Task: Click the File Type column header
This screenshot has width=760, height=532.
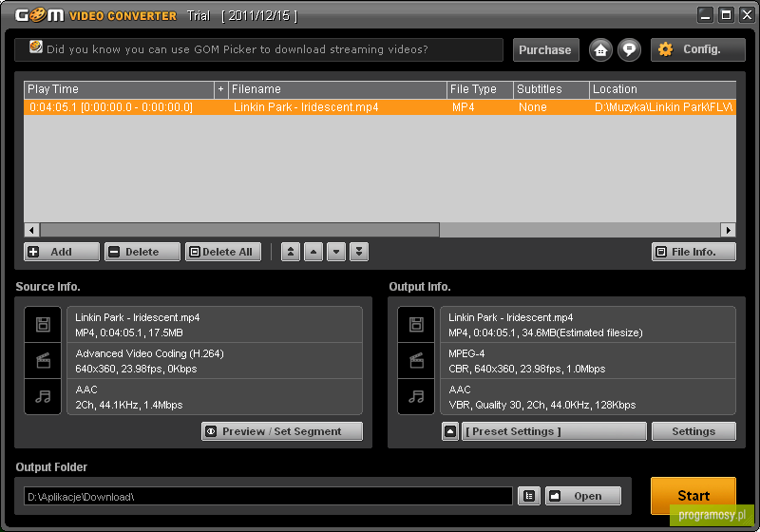Action: [x=480, y=89]
